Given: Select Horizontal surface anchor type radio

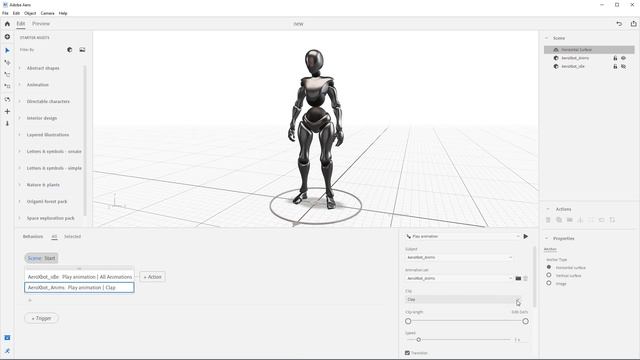Looking at the screenshot, I should (549, 267).
